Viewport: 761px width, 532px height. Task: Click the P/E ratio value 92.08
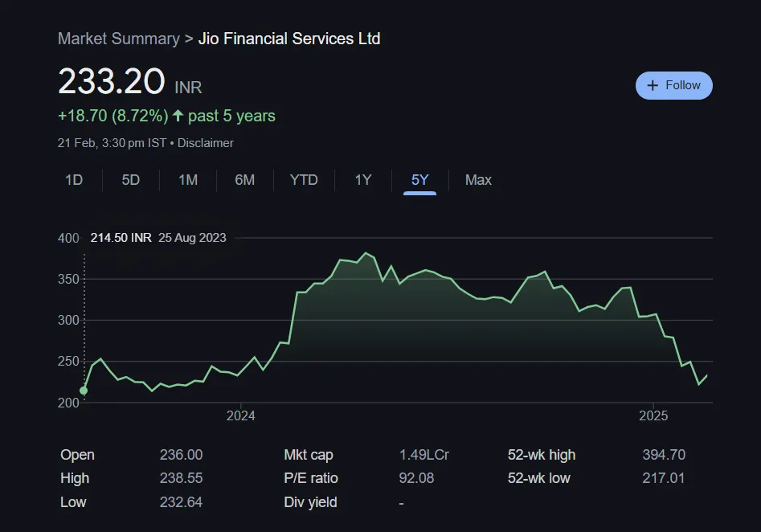click(x=416, y=478)
